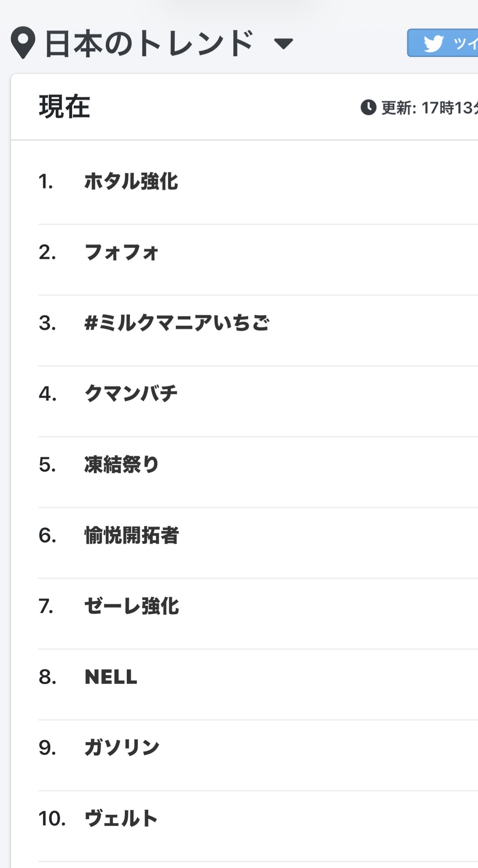This screenshot has width=478, height=868.
Task: Click the Twitter bird icon
Action: [x=433, y=43]
